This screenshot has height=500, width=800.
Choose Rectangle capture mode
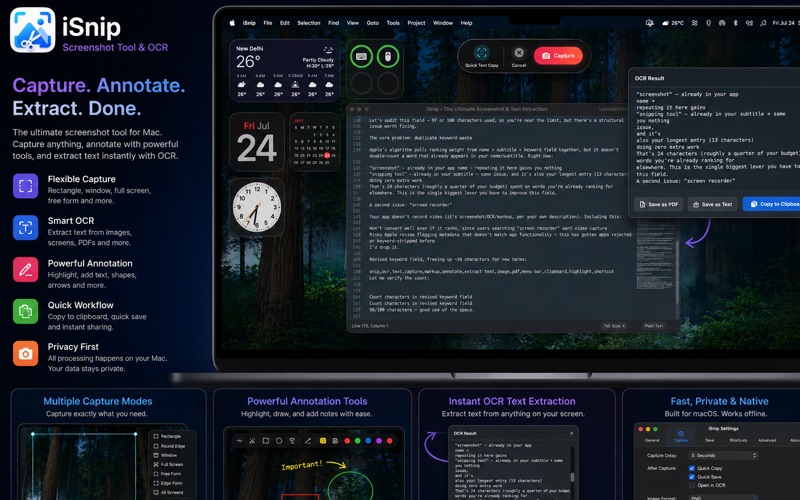[x=167, y=436]
